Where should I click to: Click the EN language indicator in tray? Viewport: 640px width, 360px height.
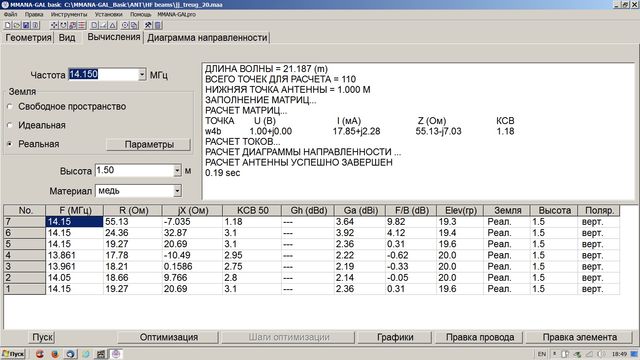[542, 354]
